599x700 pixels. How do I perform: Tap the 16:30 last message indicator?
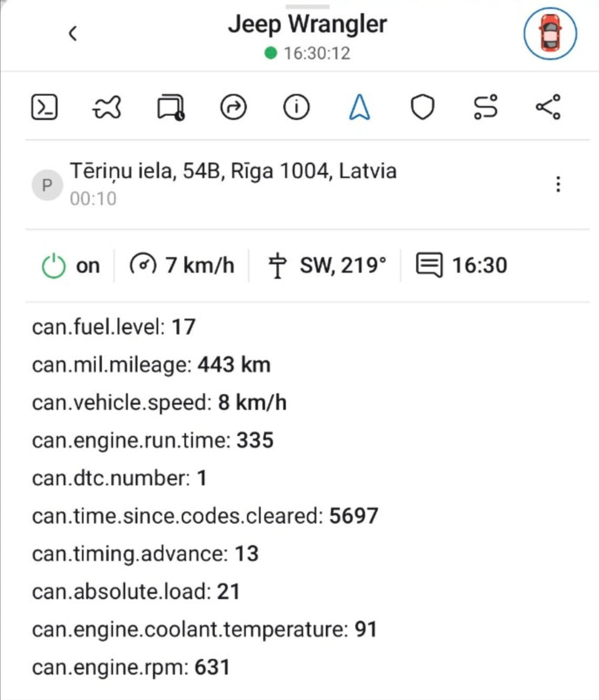click(462, 266)
